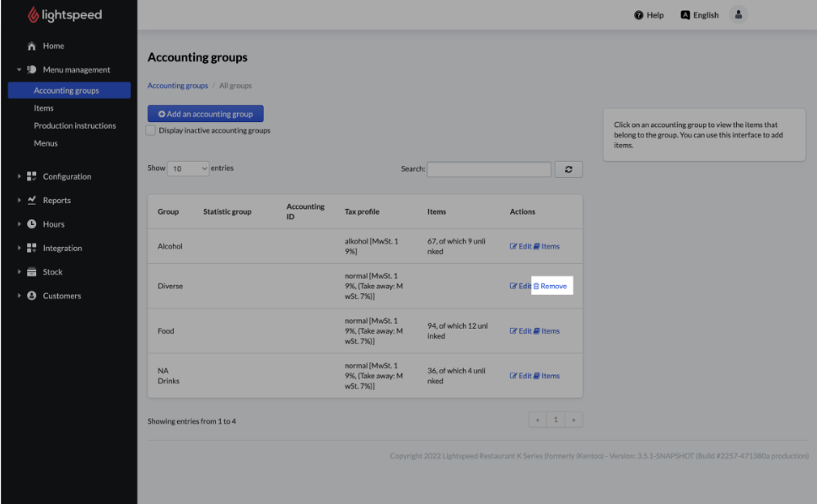817x504 pixels.
Task: Click the Stock icon in sidebar
Action: point(32,272)
